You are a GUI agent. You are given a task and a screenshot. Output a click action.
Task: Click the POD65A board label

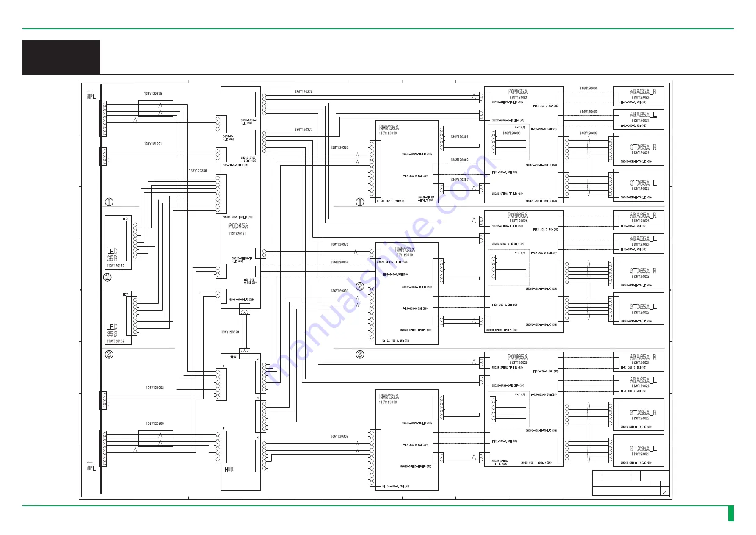pyautogui.click(x=238, y=226)
